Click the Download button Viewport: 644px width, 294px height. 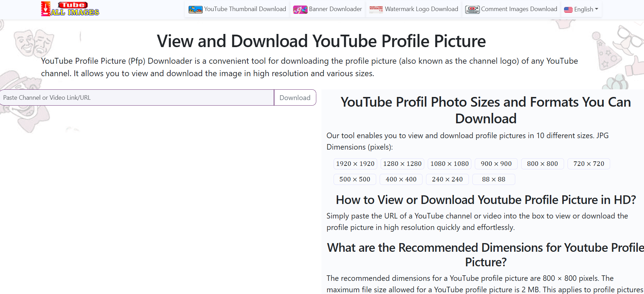pyautogui.click(x=295, y=98)
